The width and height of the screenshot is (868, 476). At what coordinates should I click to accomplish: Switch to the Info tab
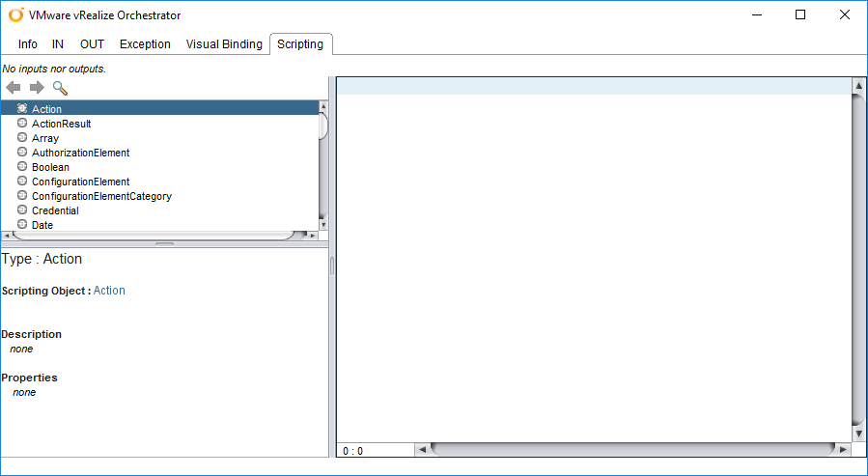point(28,44)
